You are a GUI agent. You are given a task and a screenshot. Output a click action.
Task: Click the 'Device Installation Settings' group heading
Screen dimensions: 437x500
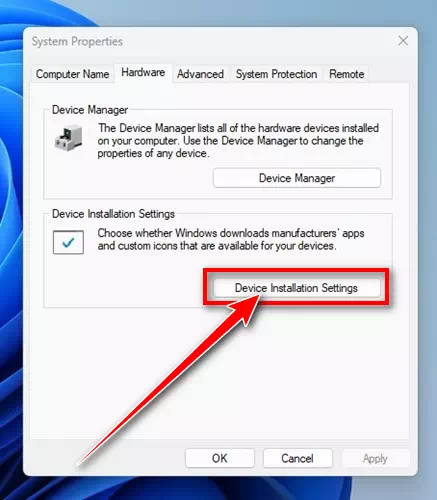tap(113, 214)
